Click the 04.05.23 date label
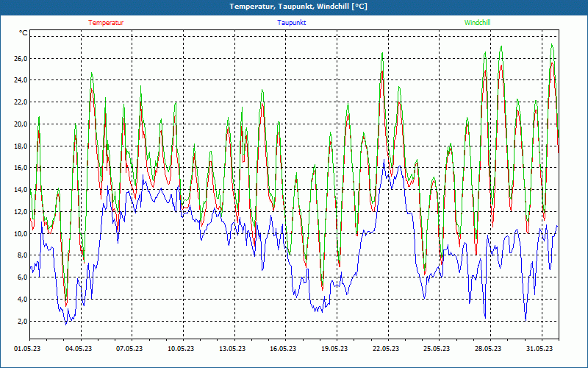 coord(79,349)
